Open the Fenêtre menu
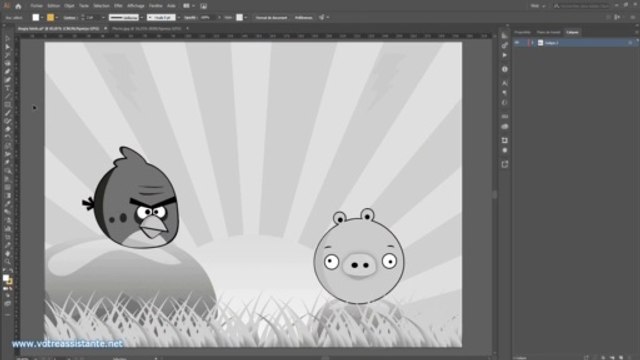 click(x=156, y=6)
